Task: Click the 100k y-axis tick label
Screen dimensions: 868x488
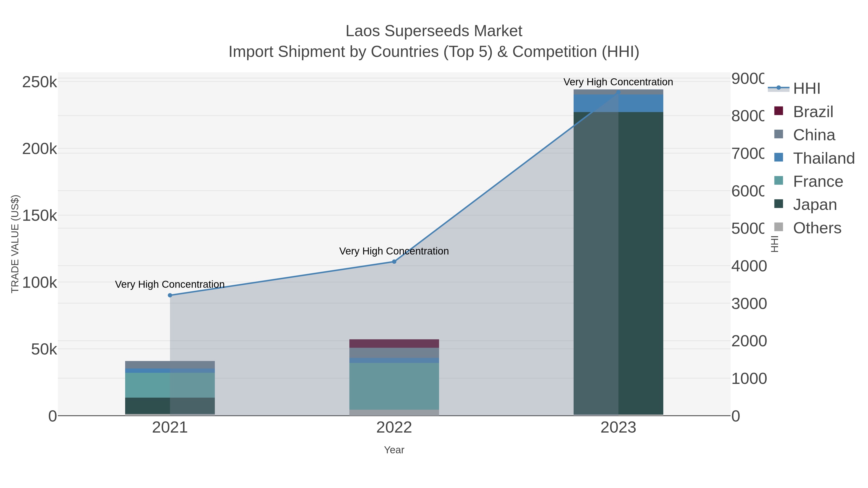Action: click(x=40, y=283)
